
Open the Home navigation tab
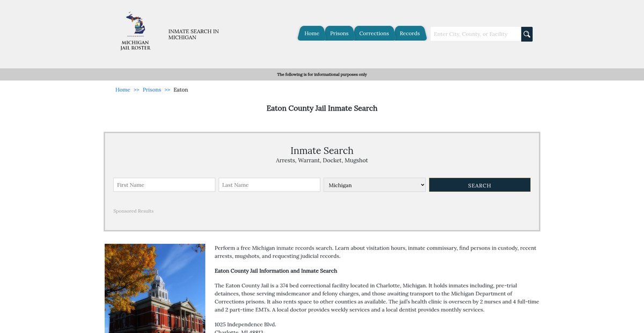point(312,33)
